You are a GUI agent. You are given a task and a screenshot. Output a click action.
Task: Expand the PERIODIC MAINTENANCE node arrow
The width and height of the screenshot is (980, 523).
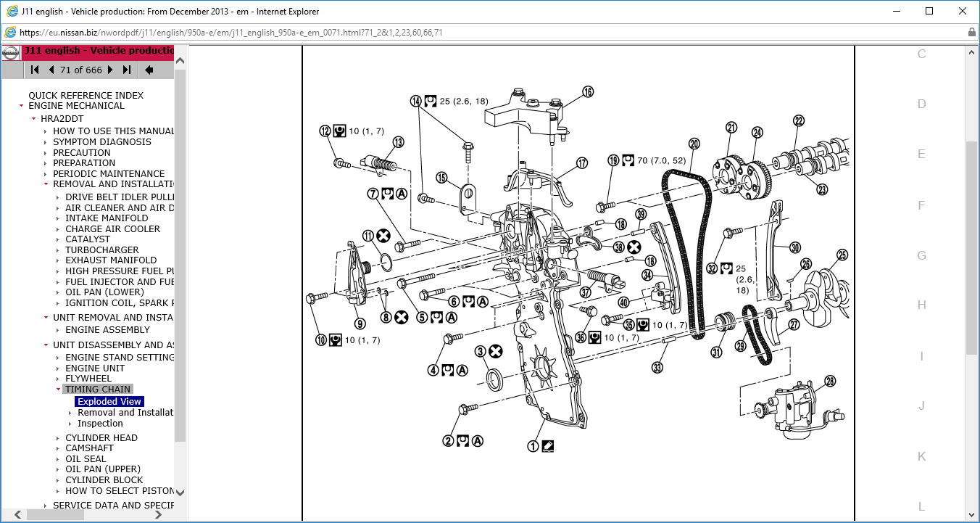pyautogui.click(x=46, y=174)
